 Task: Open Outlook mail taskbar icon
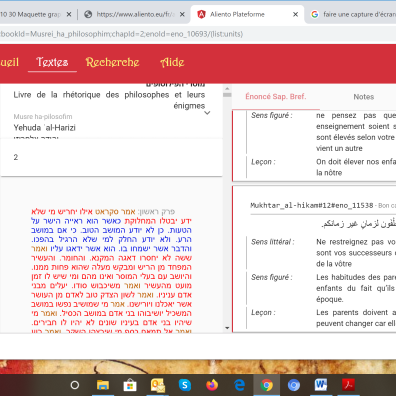[x=157, y=385]
